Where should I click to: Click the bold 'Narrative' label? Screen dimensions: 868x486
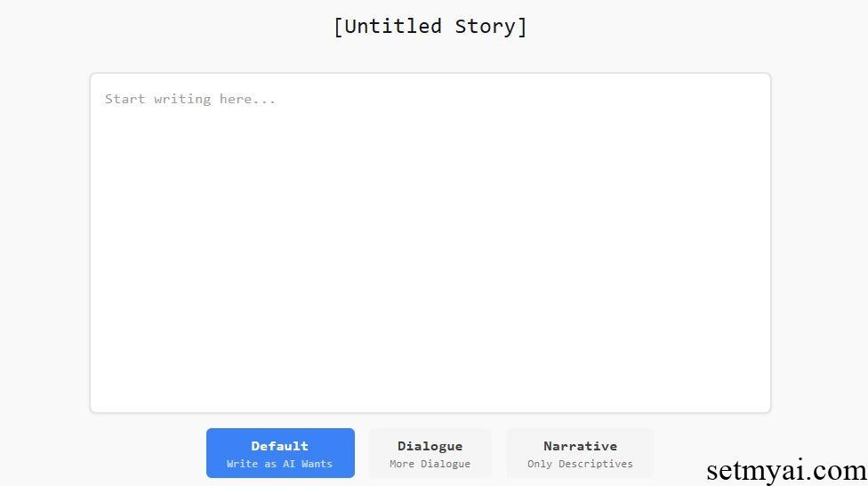coord(580,446)
